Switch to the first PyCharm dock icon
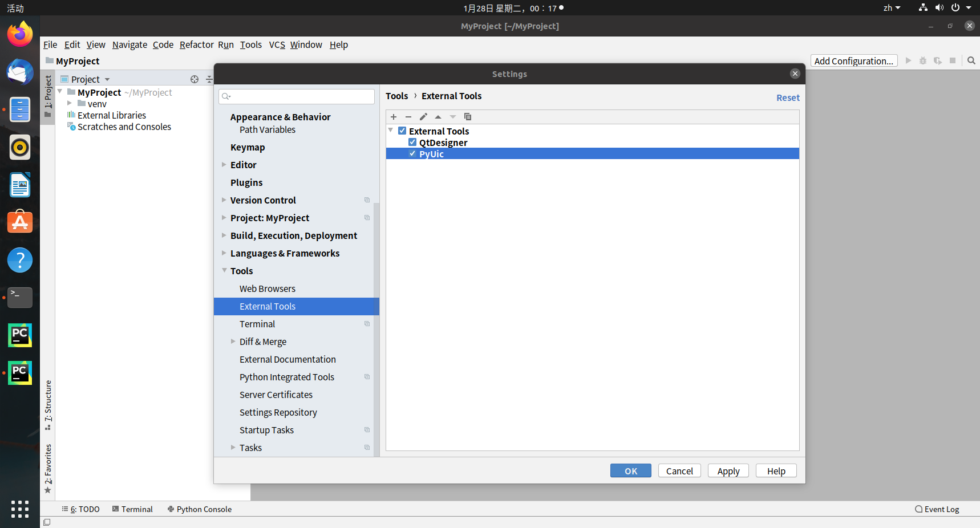 point(20,335)
